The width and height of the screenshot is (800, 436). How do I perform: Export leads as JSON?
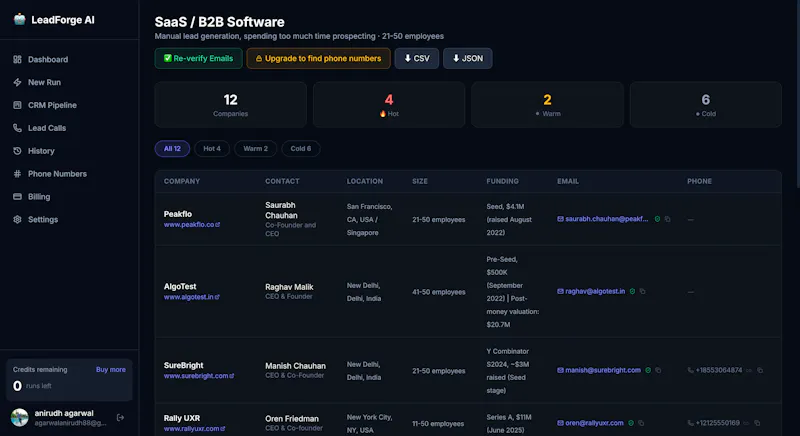(467, 58)
